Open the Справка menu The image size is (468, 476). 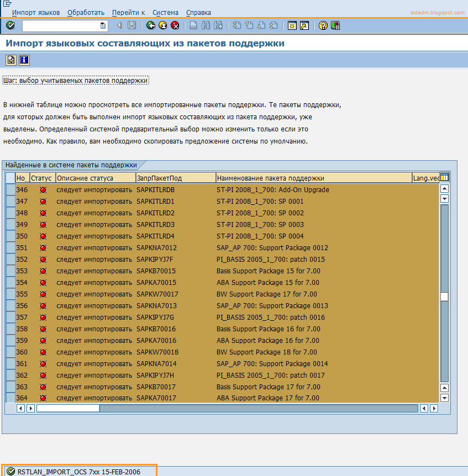pyautogui.click(x=198, y=13)
